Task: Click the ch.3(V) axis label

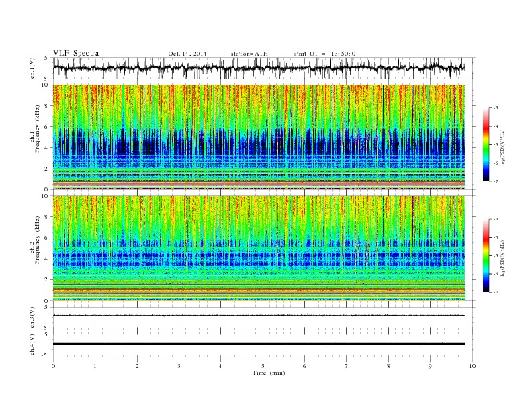Action: [32, 318]
